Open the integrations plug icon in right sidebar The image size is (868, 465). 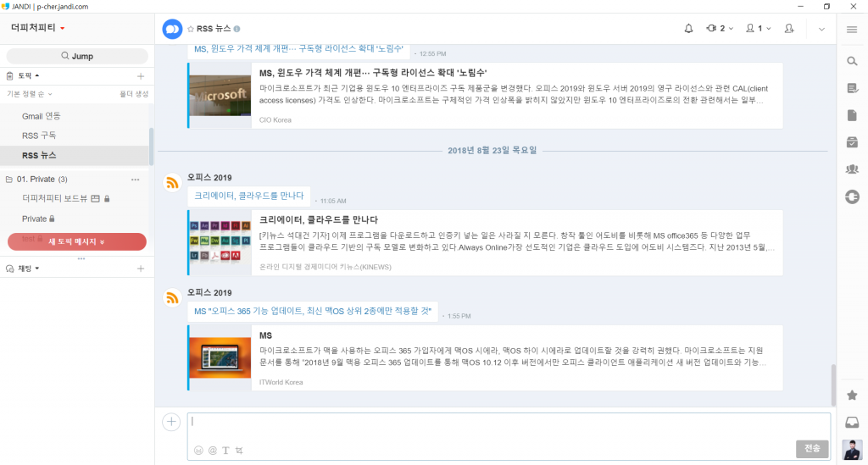852,197
